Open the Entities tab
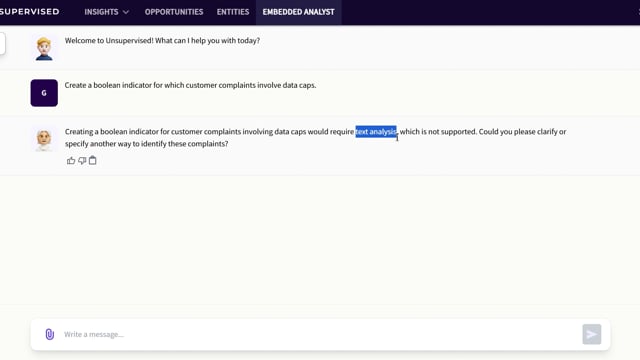This screenshot has width=640, height=360. 233,12
